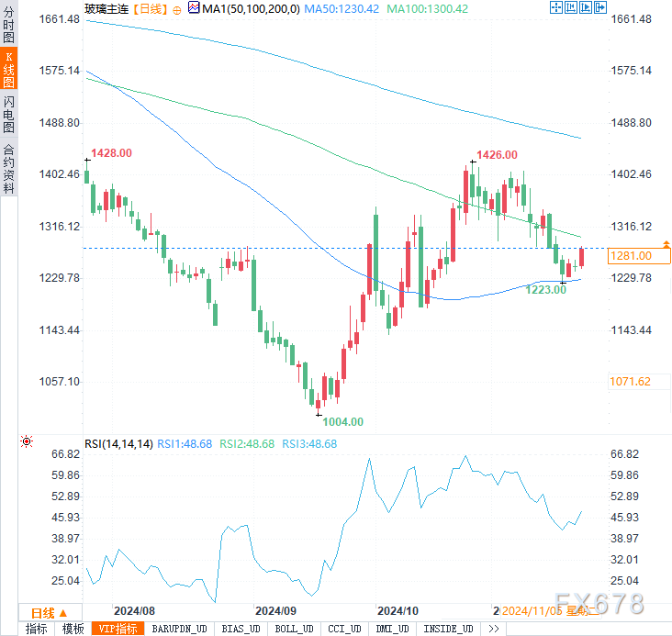Click the horizontal double-arrow icon in top toolbar
Viewport: 672px width, 636px height.
coord(573,8)
